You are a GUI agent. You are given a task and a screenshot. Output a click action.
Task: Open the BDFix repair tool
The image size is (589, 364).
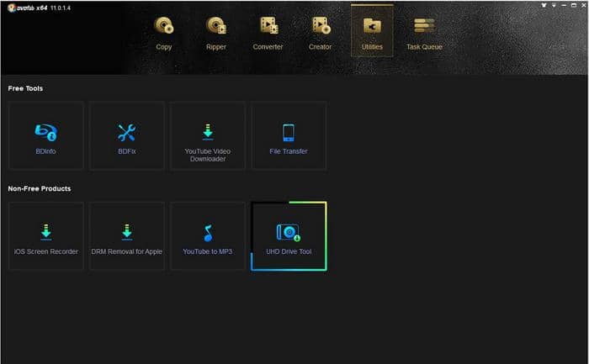pos(126,135)
